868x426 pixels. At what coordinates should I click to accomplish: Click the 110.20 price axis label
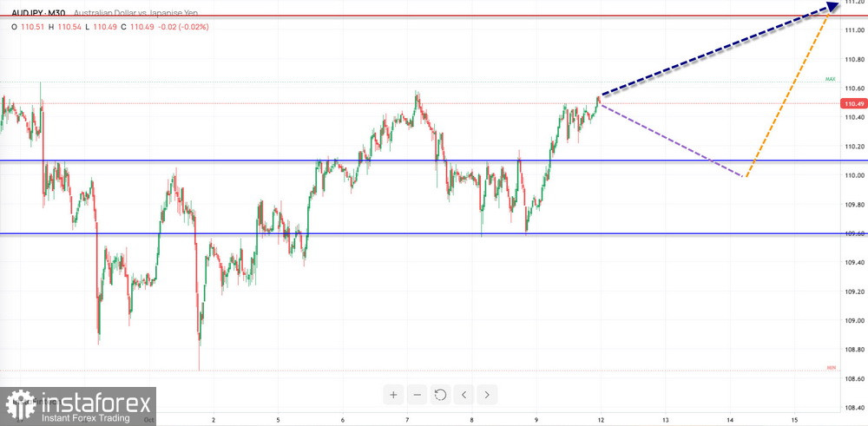(x=854, y=147)
